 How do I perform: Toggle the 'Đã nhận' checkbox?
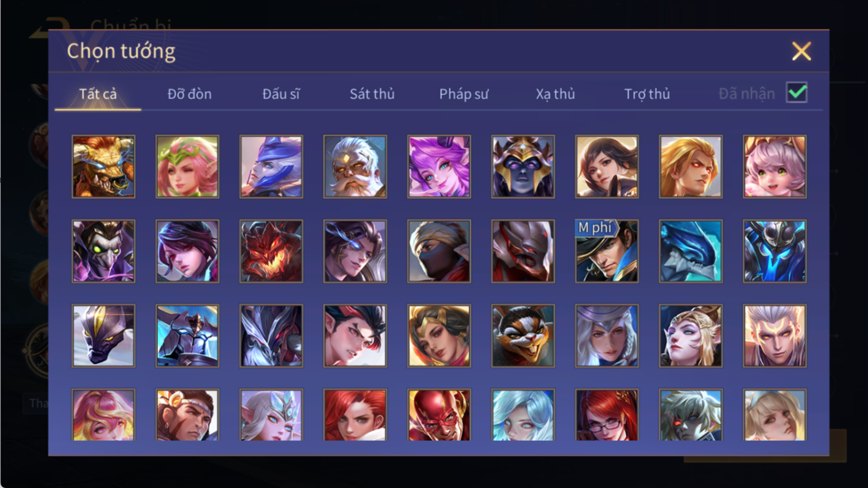[797, 93]
